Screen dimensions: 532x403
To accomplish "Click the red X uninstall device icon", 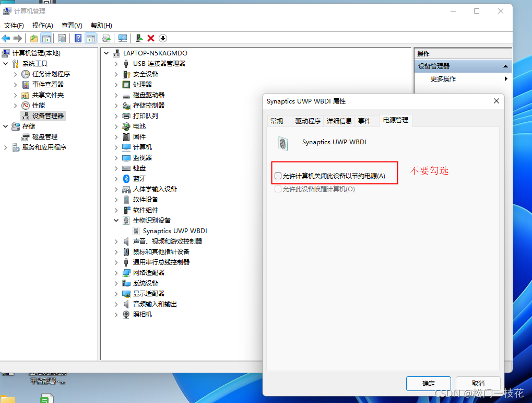I will [x=151, y=38].
